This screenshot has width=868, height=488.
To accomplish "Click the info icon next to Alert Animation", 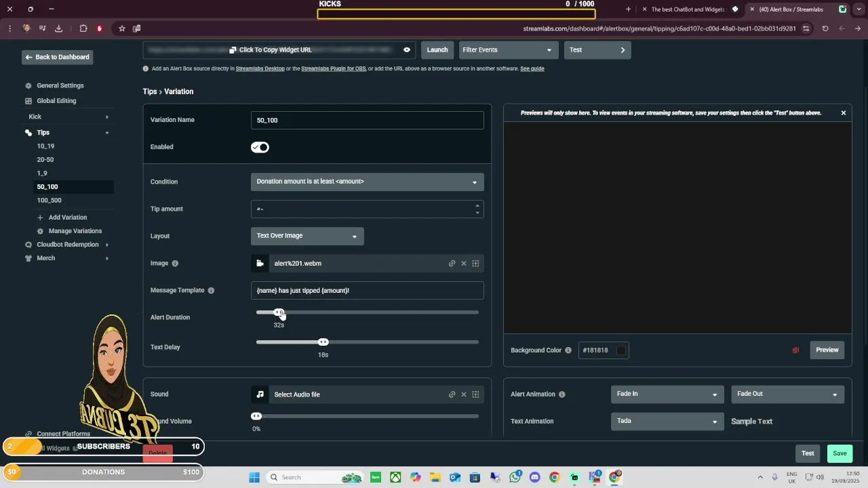I will pyautogui.click(x=561, y=394).
